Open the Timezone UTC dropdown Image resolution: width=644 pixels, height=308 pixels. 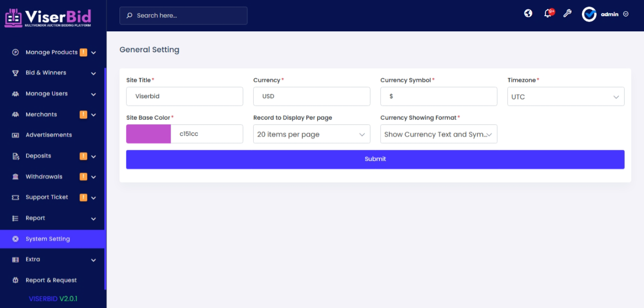point(566,97)
